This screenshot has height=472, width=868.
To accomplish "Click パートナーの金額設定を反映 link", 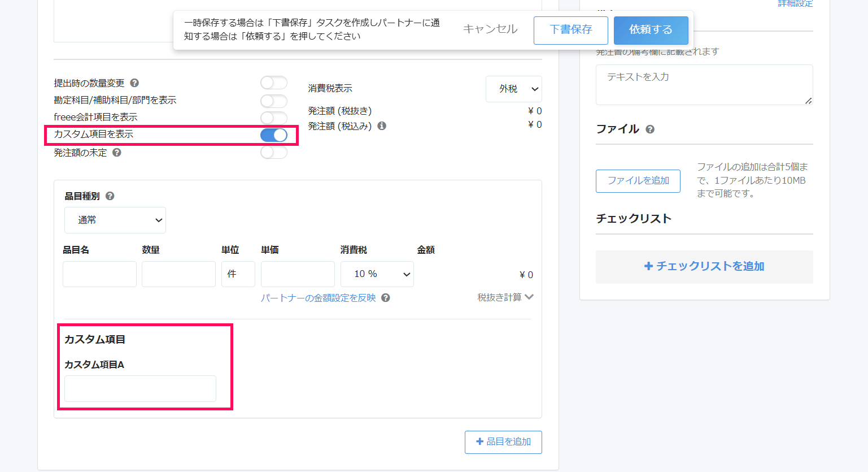I will tap(318, 298).
